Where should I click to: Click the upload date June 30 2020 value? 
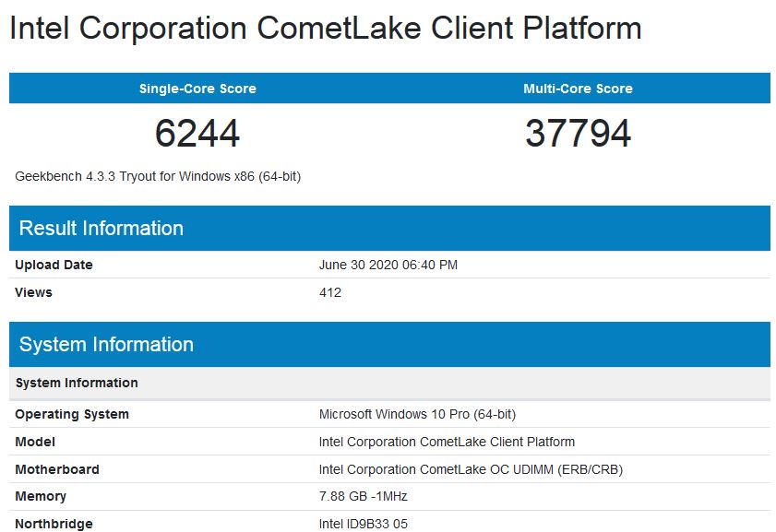coord(388,265)
